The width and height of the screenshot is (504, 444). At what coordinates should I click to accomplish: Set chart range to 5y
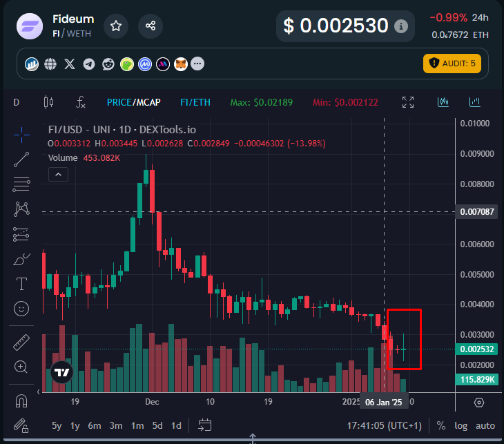coord(57,425)
